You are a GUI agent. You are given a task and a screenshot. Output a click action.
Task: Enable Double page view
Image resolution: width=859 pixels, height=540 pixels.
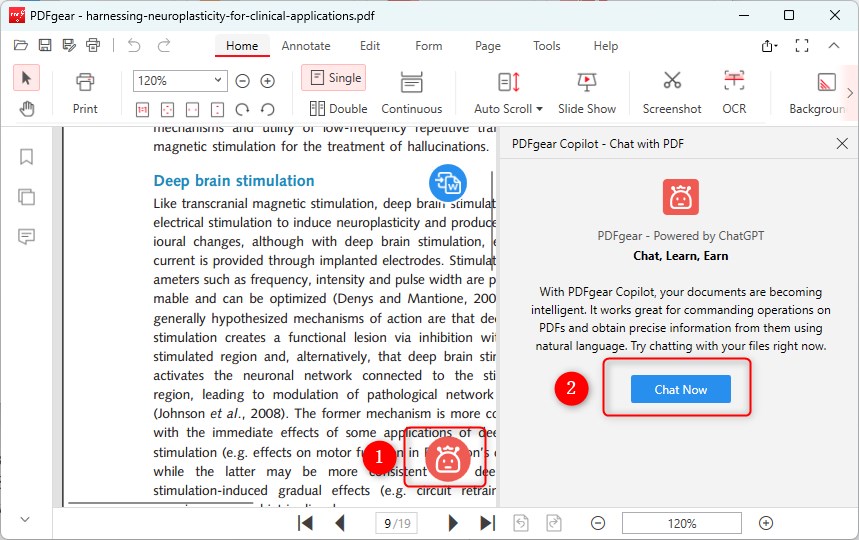click(338, 109)
